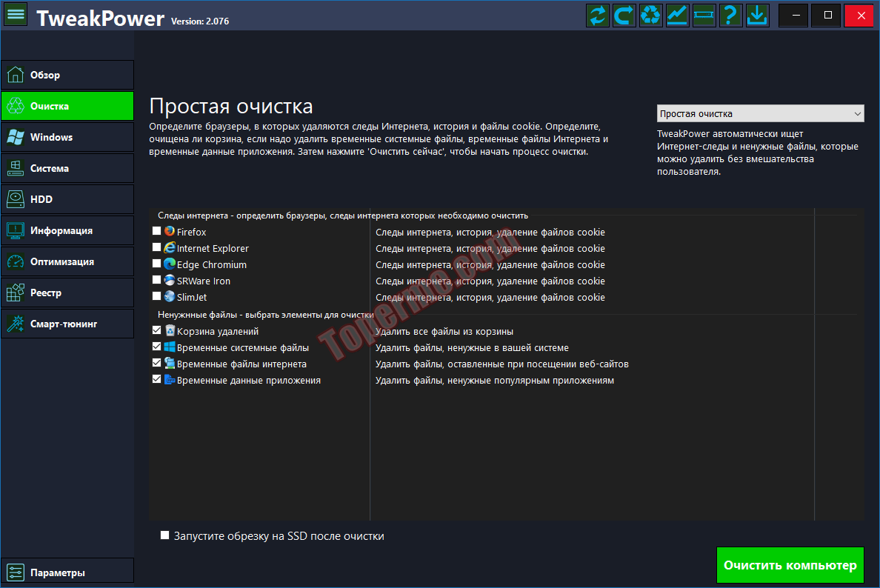Select the Firefox row label
Screen dimensions: 880x588
tap(191, 232)
